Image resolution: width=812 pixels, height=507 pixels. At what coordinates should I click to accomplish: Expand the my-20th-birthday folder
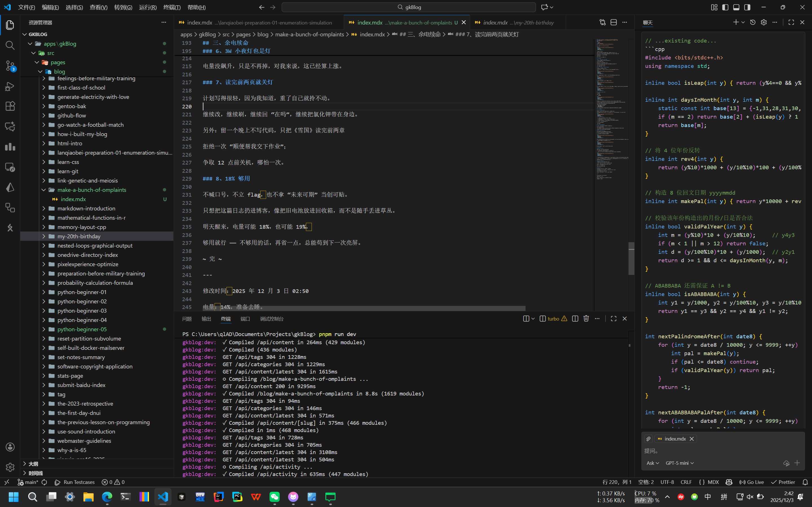pyautogui.click(x=78, y=236)
